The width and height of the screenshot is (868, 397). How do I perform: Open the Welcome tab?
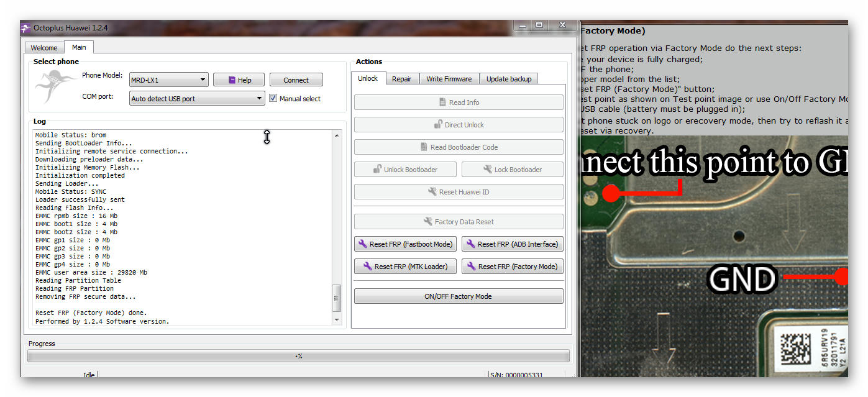44,48
